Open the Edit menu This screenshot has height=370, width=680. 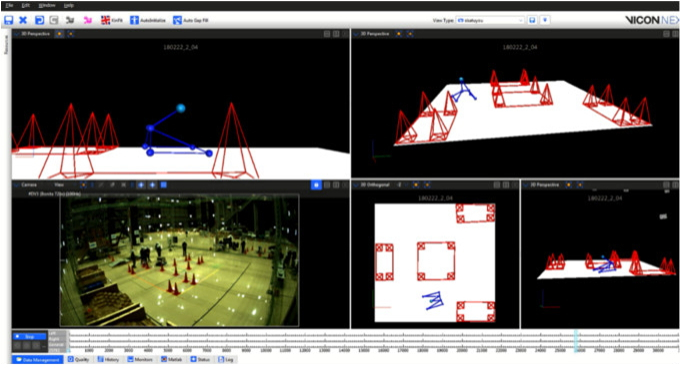[26, 5]
